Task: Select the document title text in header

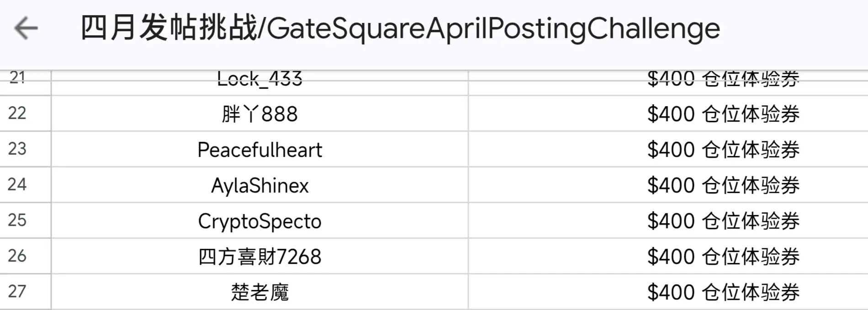Action: pyautogui.click(x=400, y=28)
